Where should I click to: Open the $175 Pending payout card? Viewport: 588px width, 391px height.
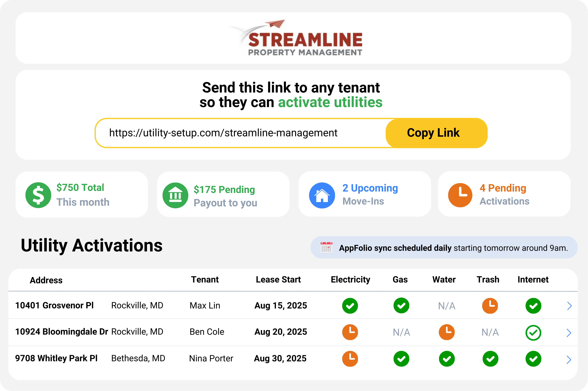pyautogui.click(x=223, y=194)
